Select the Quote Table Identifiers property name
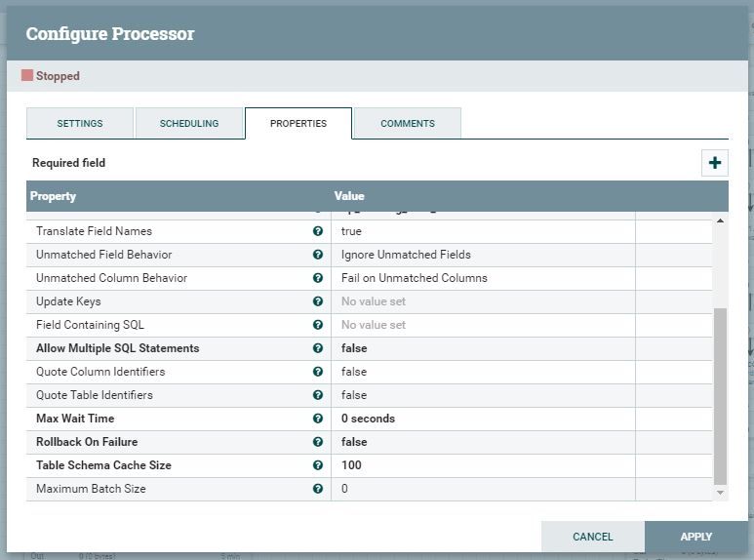Image resolution: width=754 pixels, height=560 pixels. coord(95,395)
